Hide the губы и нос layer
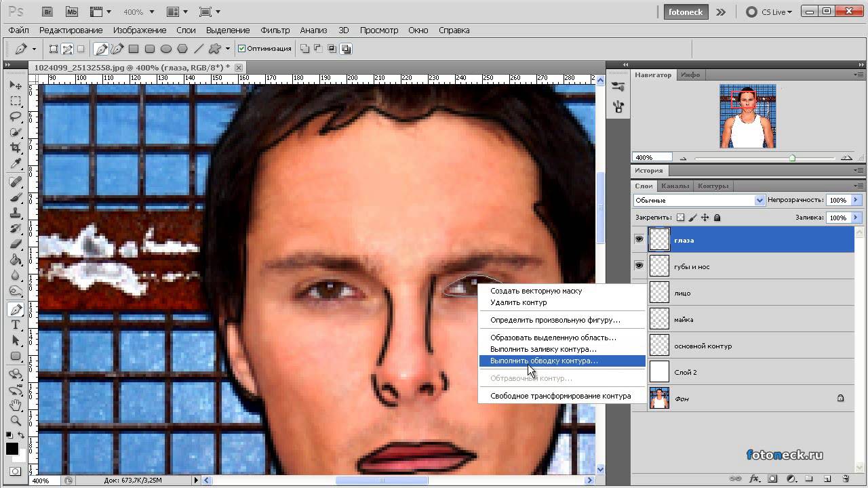The image size is (868, 488). (x=639, y=266)
